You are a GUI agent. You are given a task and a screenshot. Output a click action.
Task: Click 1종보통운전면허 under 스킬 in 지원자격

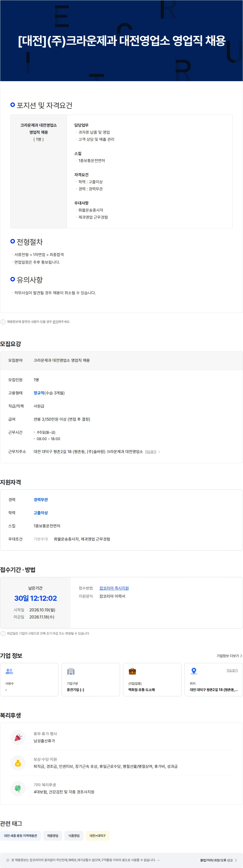click(47, 526)
